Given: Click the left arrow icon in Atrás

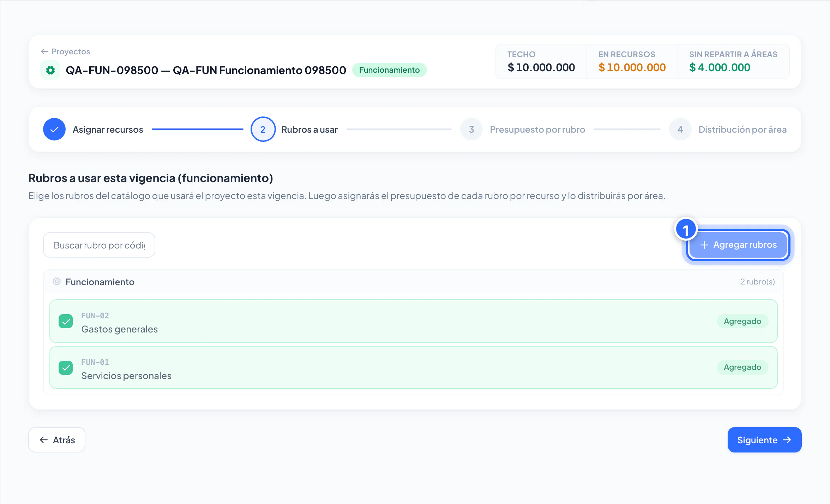Looking at the screenshot, I should 44,440.
